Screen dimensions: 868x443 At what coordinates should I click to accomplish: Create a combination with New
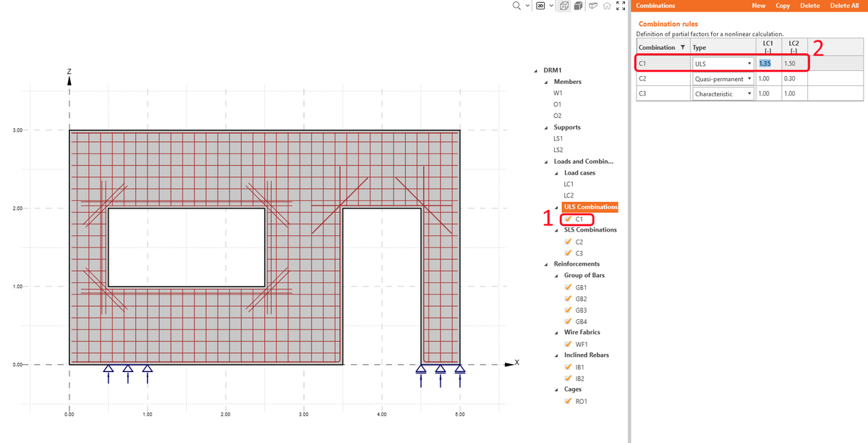click(x=758, y=6)
